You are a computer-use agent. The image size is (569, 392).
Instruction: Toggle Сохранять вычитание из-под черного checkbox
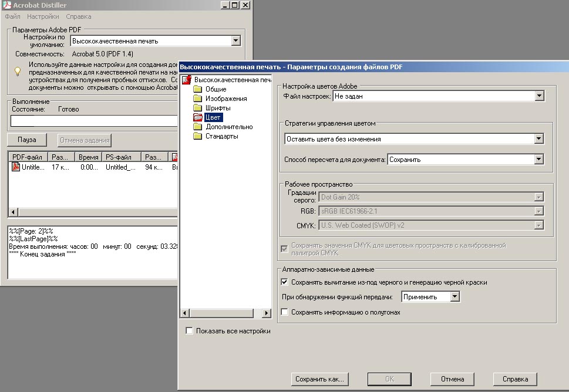click(x=284, y=282)
